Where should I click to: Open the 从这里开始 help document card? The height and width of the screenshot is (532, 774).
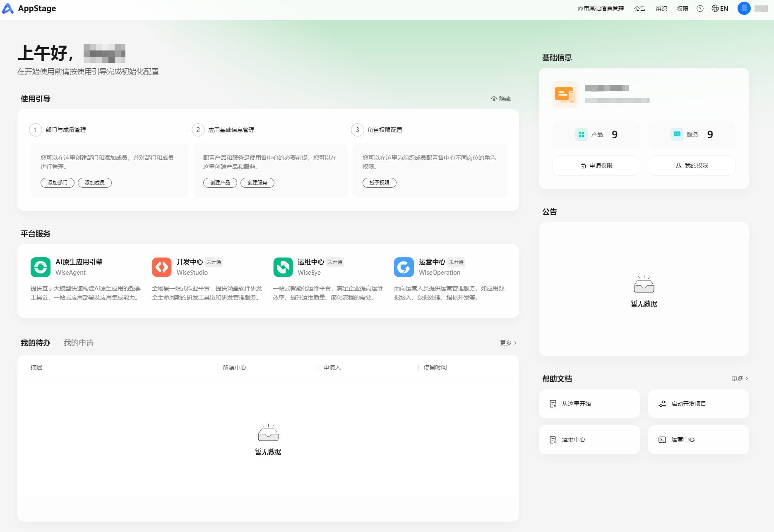coord(589,404)
